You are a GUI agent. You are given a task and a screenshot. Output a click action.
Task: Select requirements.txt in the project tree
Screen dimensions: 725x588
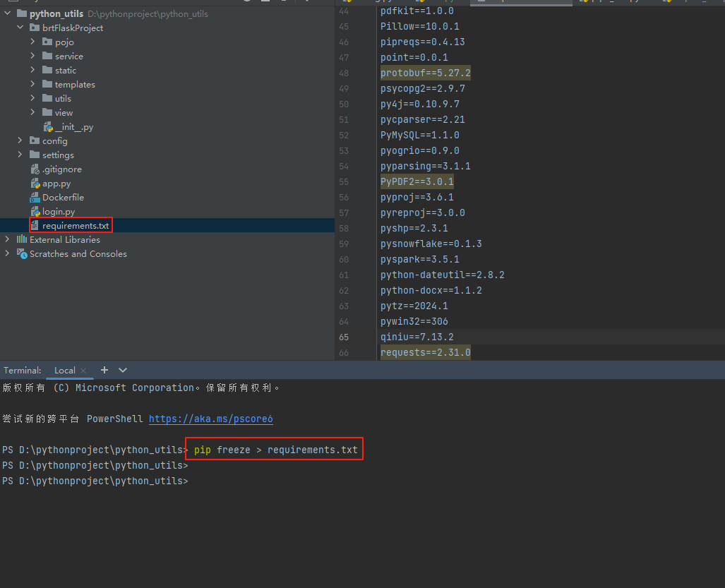[76, 225]
